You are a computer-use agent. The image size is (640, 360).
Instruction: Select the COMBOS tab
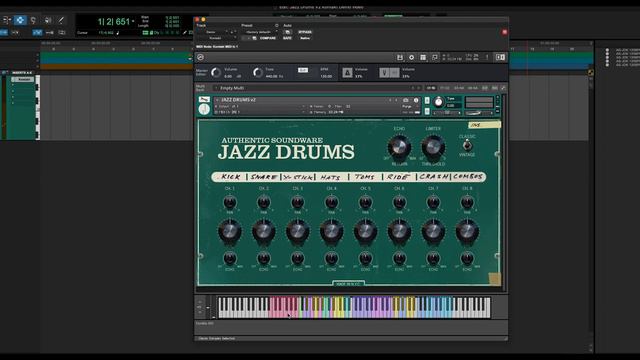point(467,177)
